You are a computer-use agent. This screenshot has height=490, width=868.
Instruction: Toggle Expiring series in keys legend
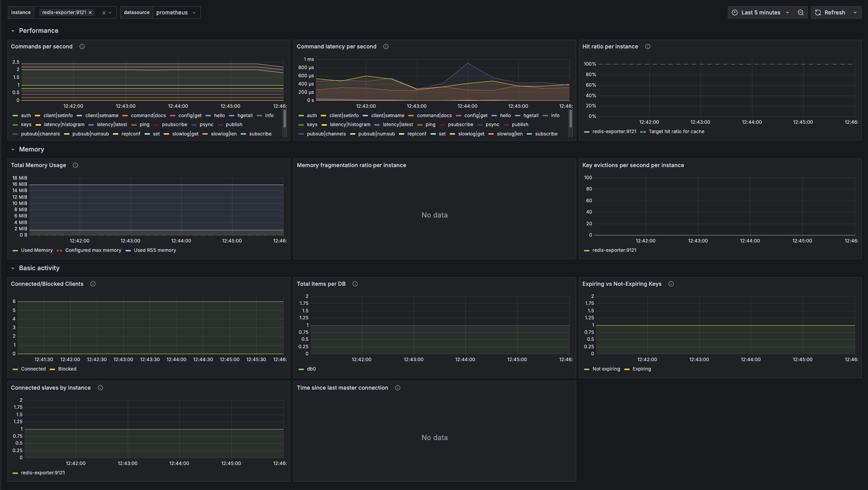point(641,369)
